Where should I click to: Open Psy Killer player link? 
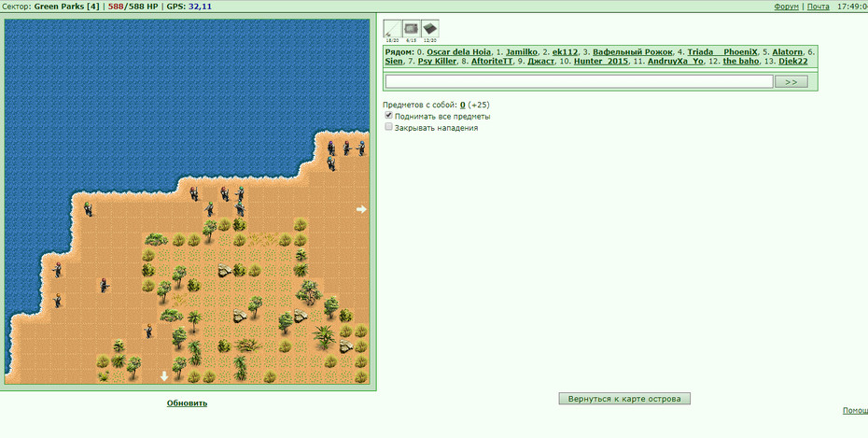(438, 61)
